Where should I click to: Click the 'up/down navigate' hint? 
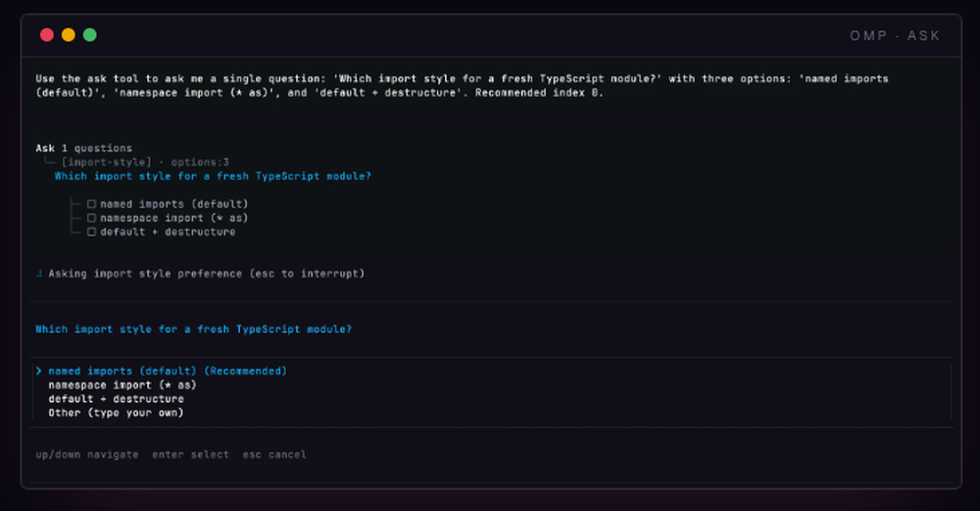(x=87, y=455)
